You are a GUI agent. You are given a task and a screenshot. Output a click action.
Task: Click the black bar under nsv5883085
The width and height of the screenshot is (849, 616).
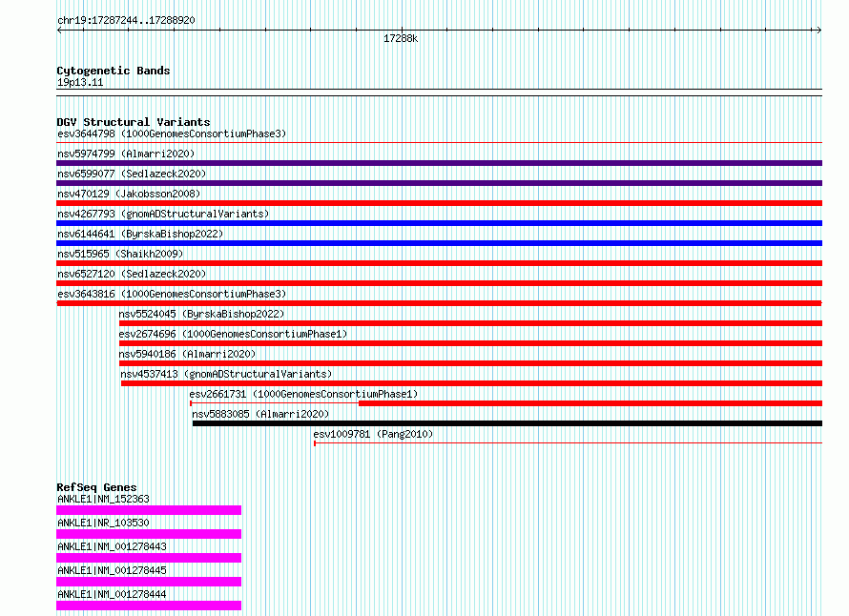click(507, 423)
